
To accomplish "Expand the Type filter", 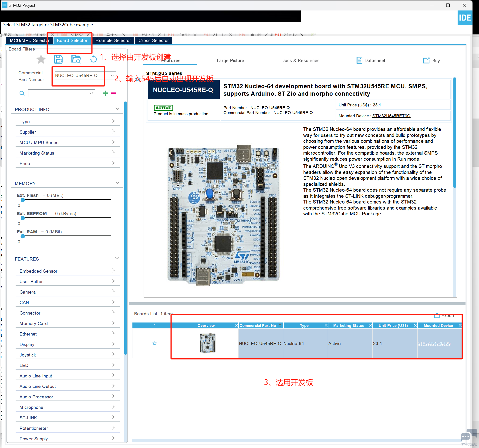I will 67,122.
